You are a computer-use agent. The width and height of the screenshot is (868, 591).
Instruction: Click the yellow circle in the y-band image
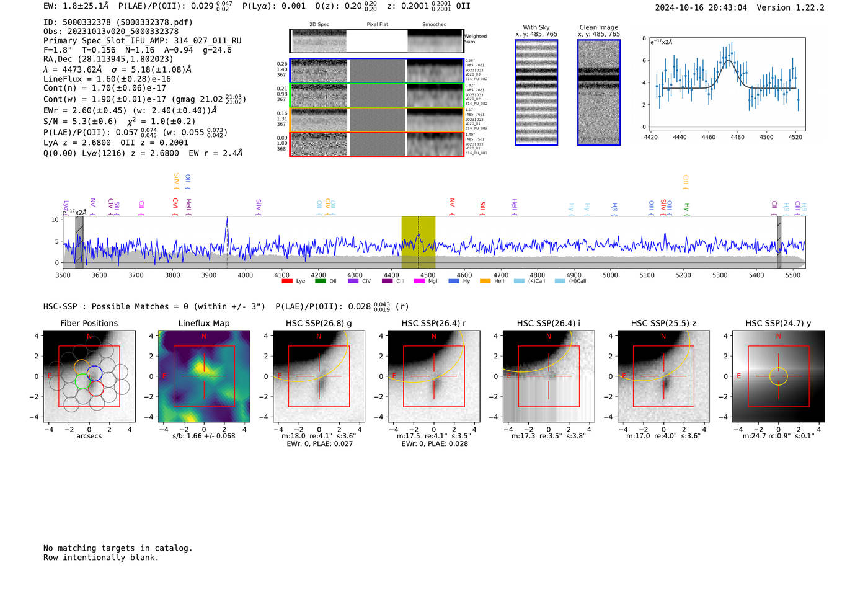tap(779, 376)
